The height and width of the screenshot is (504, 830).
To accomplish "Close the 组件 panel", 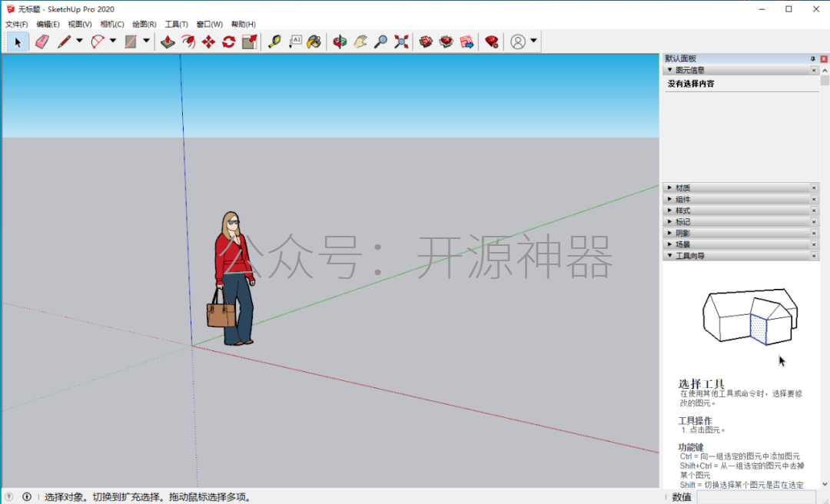I will coord(814,199).
